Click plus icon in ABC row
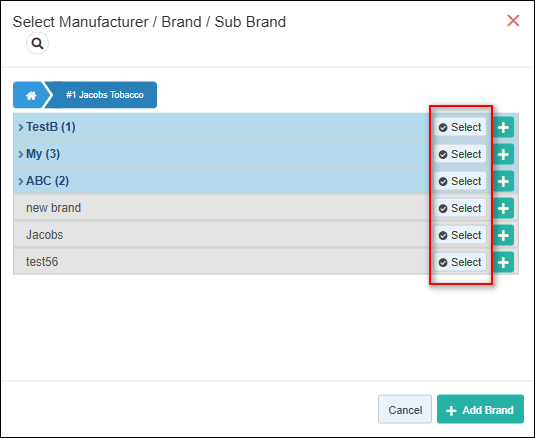 (503, 181)
